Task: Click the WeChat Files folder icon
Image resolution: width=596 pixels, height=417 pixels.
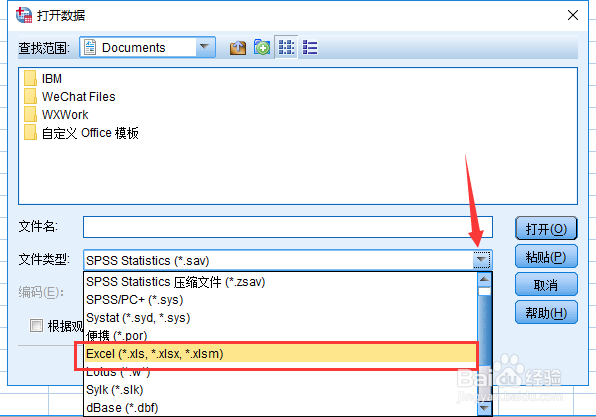Action: coord(30,96)
